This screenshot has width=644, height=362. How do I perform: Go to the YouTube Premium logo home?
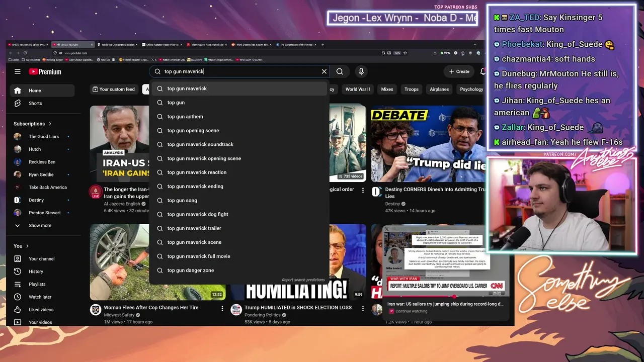pyautogui.click(x=45, y=71)
